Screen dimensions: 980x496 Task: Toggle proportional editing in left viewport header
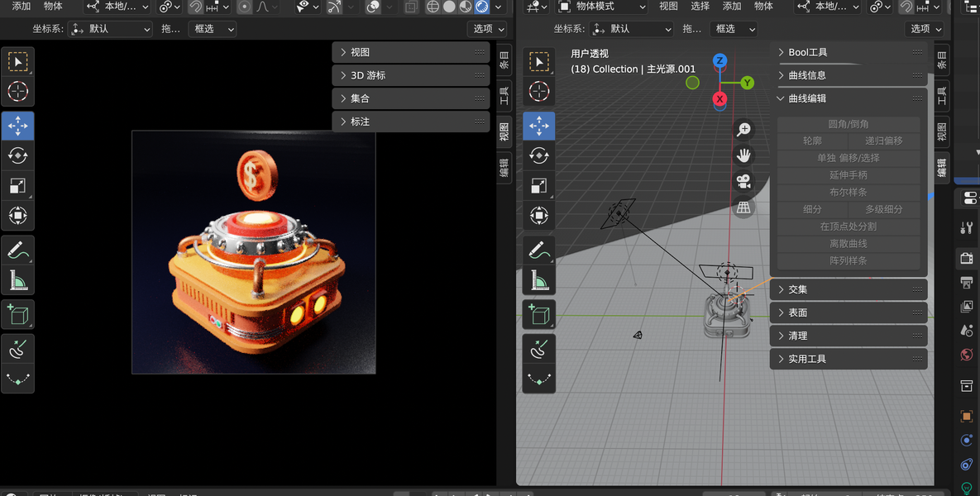(x=244, y=7)
